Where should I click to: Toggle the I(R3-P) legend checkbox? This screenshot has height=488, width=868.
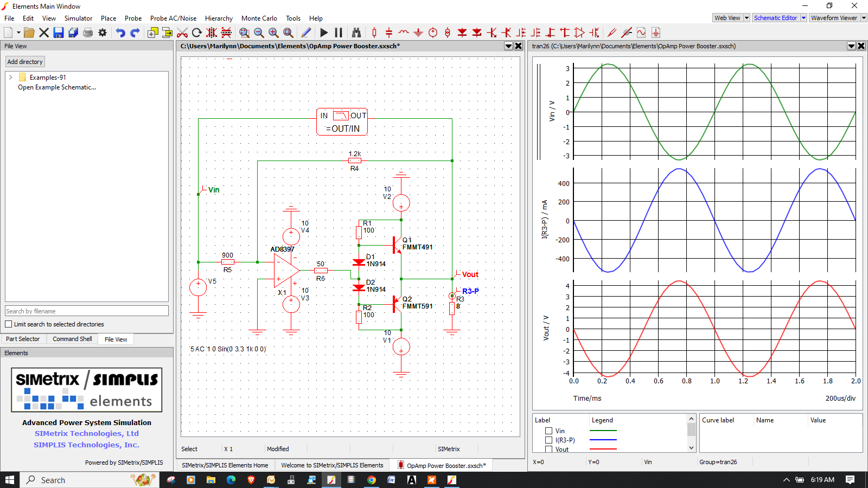click(548, 440)
